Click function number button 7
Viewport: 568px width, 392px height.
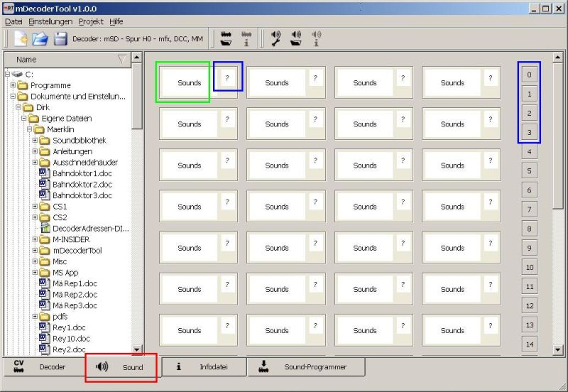(x=529, y=209)
